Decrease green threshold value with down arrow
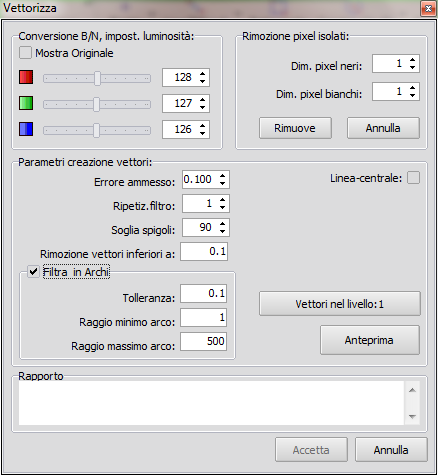Viewport: 438px width, 476px height. tap(202, 107)
